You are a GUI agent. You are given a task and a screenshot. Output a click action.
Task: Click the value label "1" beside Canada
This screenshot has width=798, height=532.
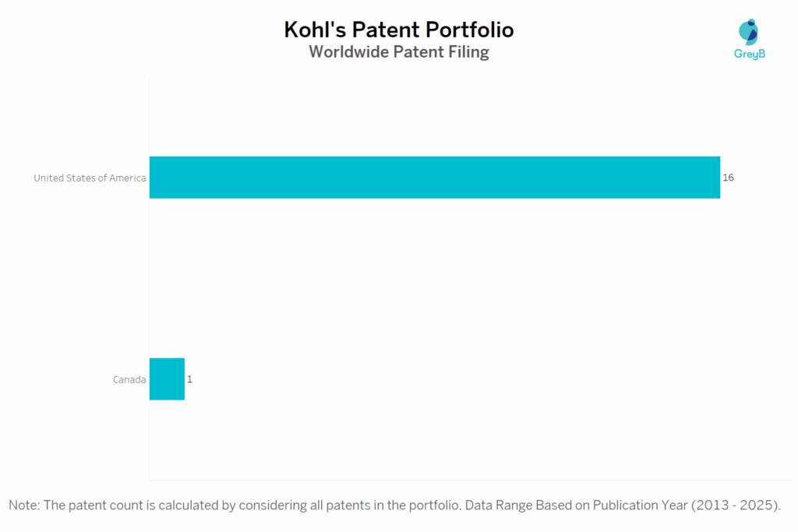[x=189, y=379]
